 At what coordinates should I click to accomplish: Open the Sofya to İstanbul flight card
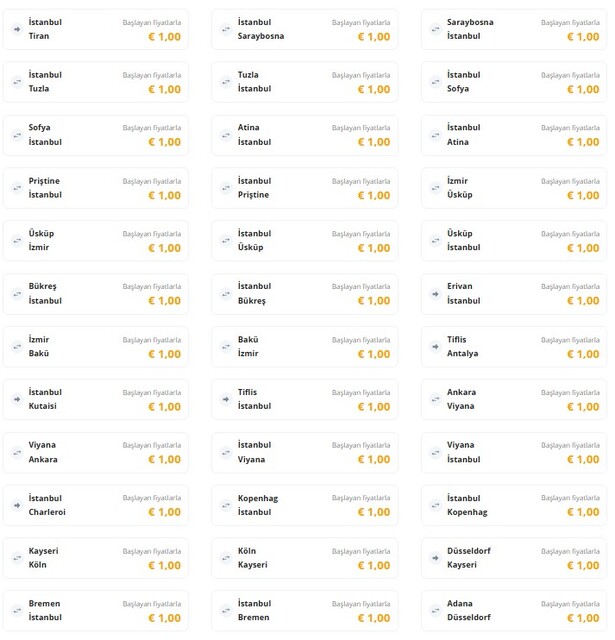pyautogui.click(x=96, y=135)
